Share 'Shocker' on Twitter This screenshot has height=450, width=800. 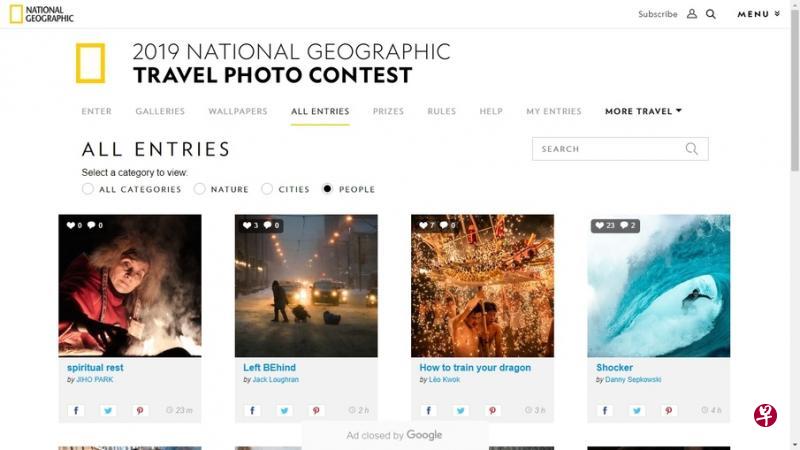click(637, 410)
